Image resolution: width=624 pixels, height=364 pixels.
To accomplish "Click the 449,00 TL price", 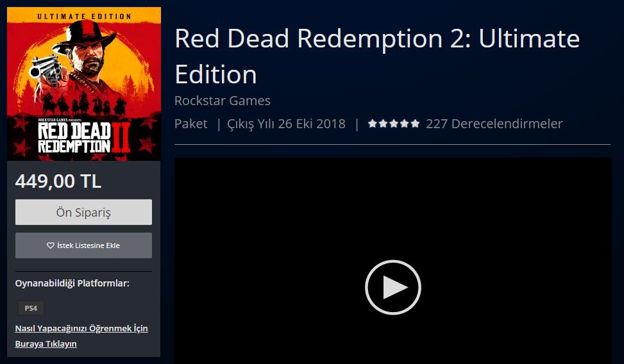I will pyautogui.click(x=58, y=181).
